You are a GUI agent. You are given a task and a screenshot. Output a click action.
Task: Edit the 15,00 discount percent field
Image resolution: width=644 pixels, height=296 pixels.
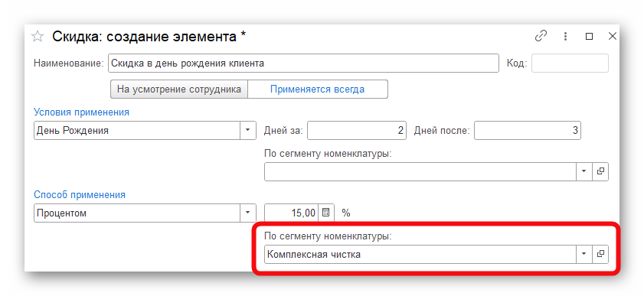click(x=292, y=213)
